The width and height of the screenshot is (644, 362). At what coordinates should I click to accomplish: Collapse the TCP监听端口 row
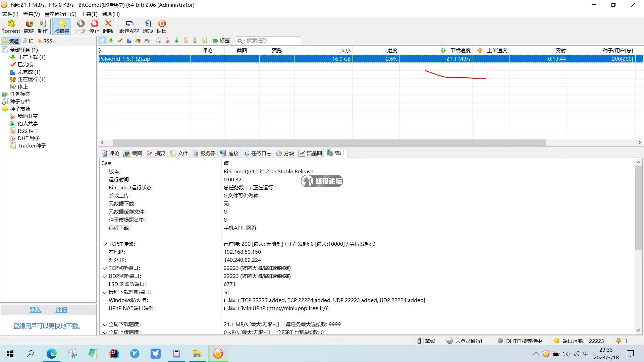click(x=105, y=268)
